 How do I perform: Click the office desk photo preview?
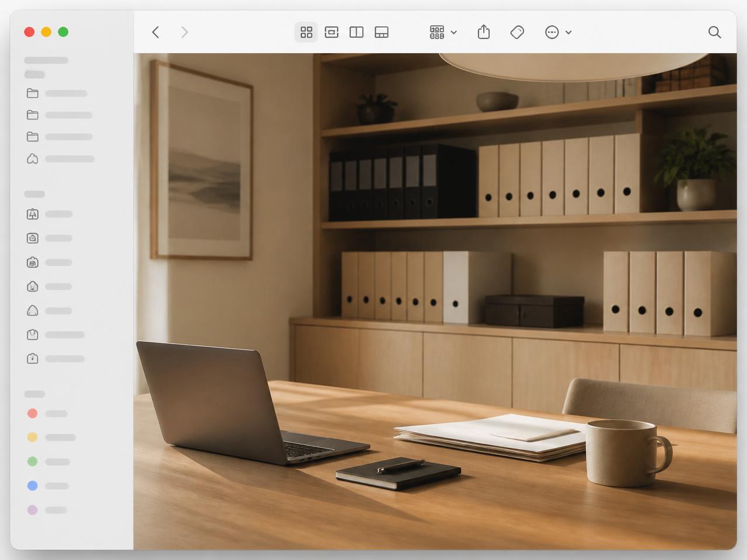tap(435, 301)
